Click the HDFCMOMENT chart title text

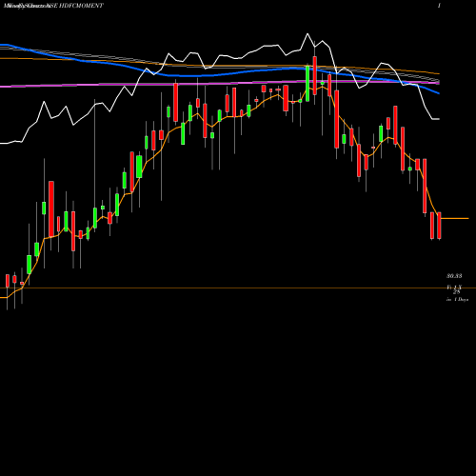pyautogui.click(x=53, y=6)
